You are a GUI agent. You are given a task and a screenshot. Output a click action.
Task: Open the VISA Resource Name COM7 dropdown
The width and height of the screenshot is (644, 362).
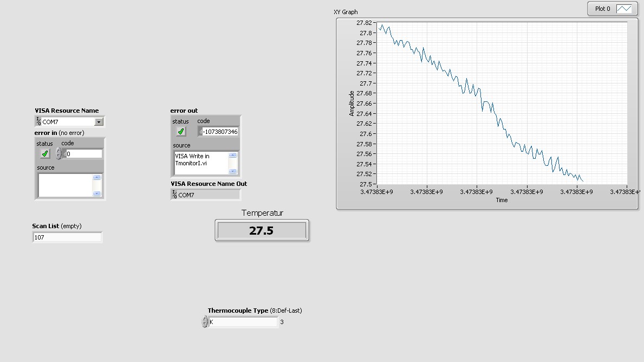click(x=99, y=122)
